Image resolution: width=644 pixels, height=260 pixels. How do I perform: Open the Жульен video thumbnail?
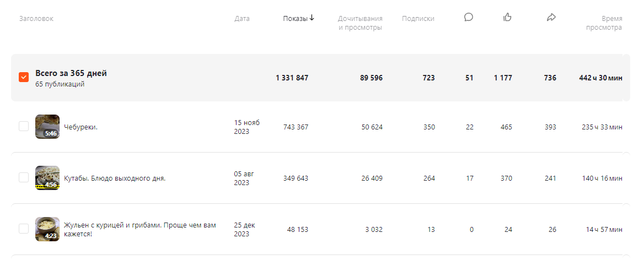47,229
